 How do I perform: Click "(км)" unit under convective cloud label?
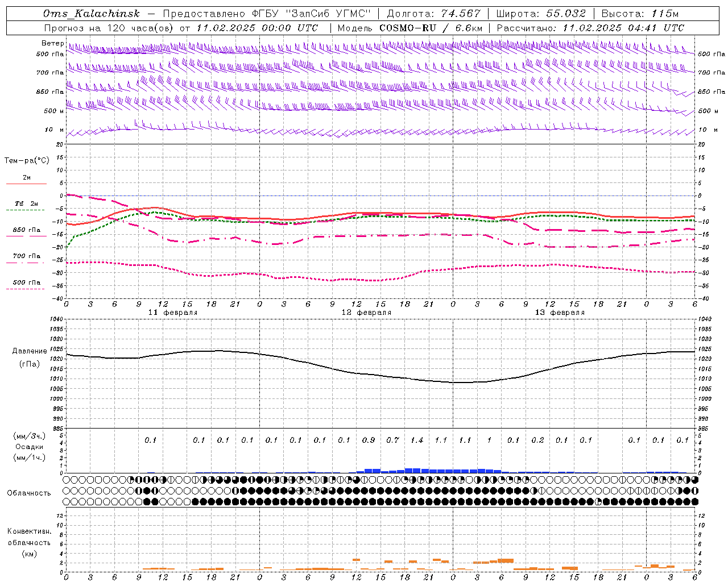29,554
